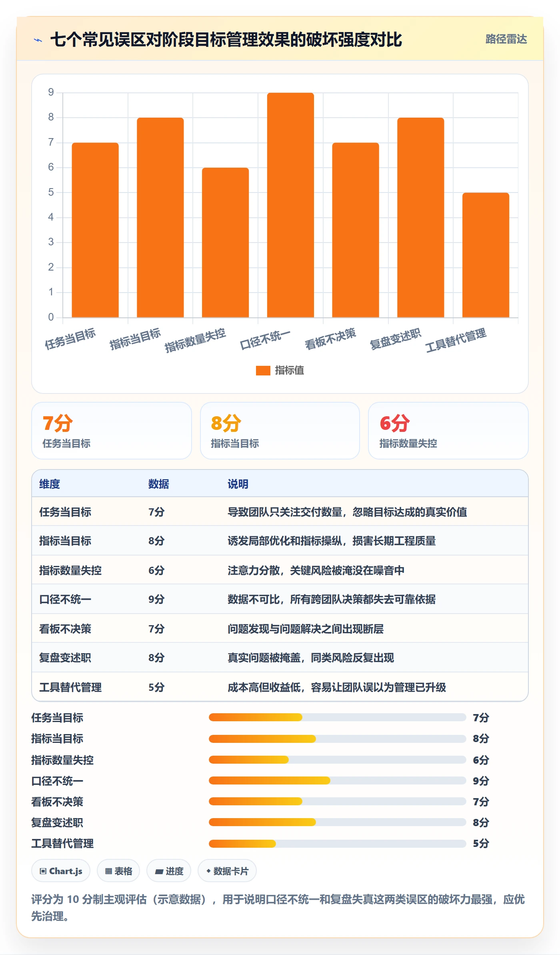The height and width of the screenshot is (955, 560).
Task: Select table cell 任务当目标 in 维度 column
Action: (x=65, y=512)
